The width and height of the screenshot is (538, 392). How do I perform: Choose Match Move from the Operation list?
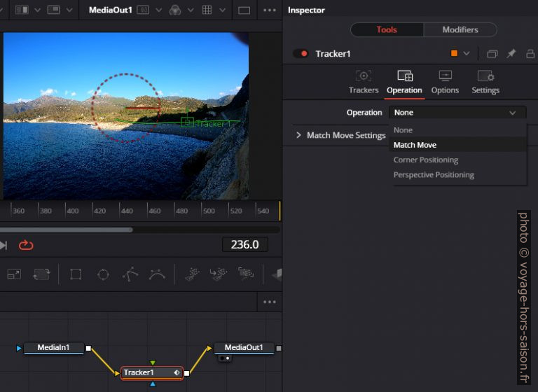pyautogui.click(x=415, y=145)
